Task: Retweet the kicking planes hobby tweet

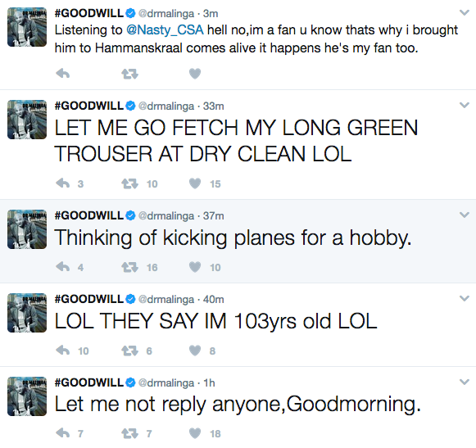Action: click(x=130, y=267)
